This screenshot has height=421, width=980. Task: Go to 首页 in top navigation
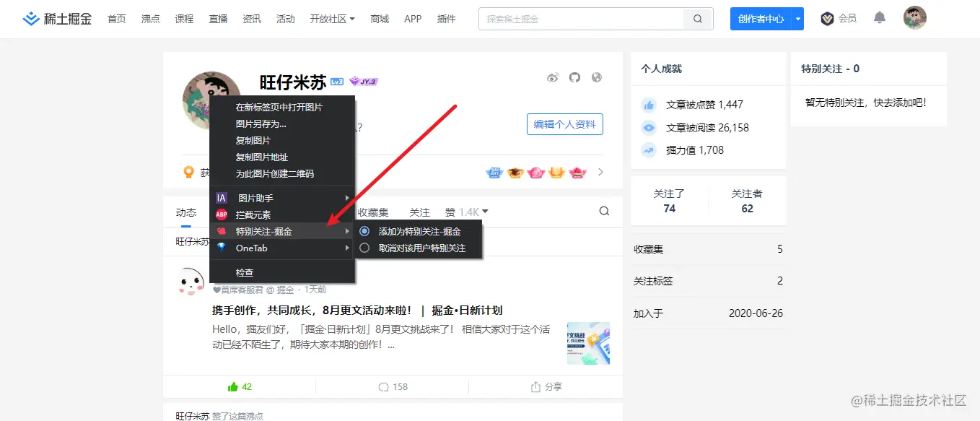pos(117,19)
